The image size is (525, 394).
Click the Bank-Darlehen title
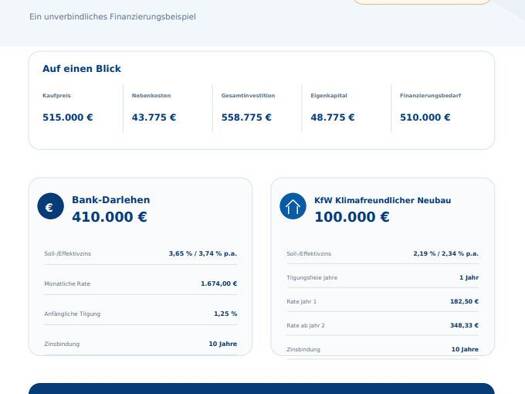tap(111, 200)
